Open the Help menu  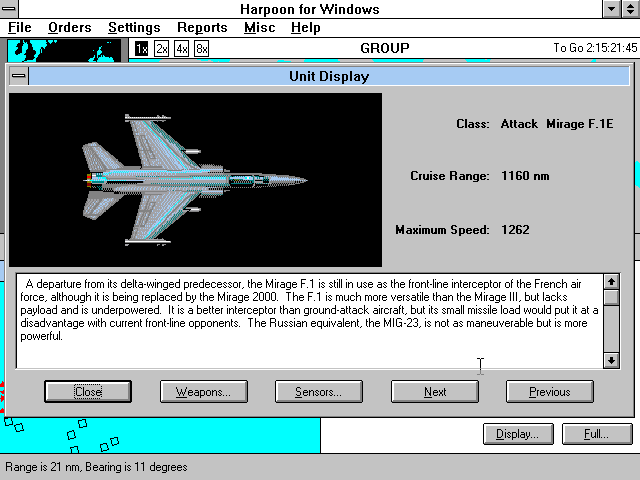click(306, 27)
